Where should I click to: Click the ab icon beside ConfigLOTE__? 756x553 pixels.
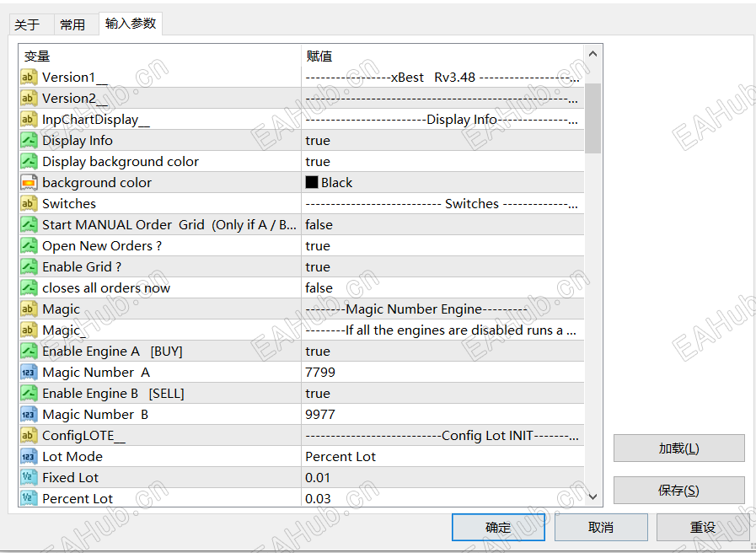point(28,435)
